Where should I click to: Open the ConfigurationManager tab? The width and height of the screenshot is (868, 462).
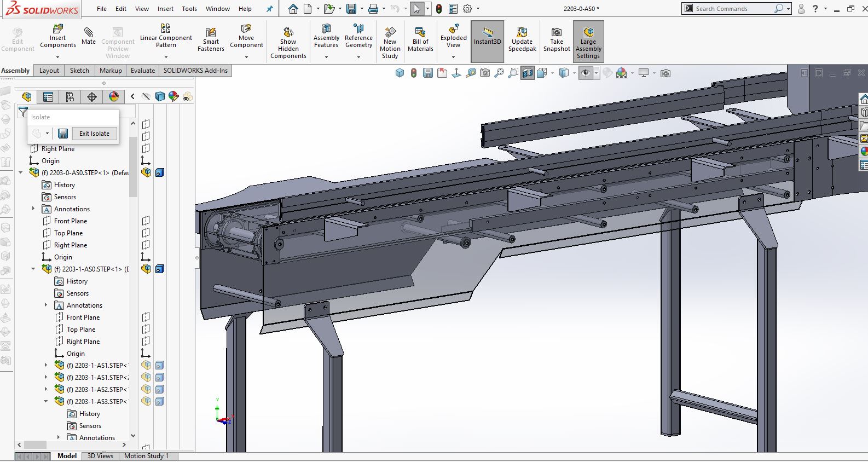pyautogui.click(x=70, y=97)
